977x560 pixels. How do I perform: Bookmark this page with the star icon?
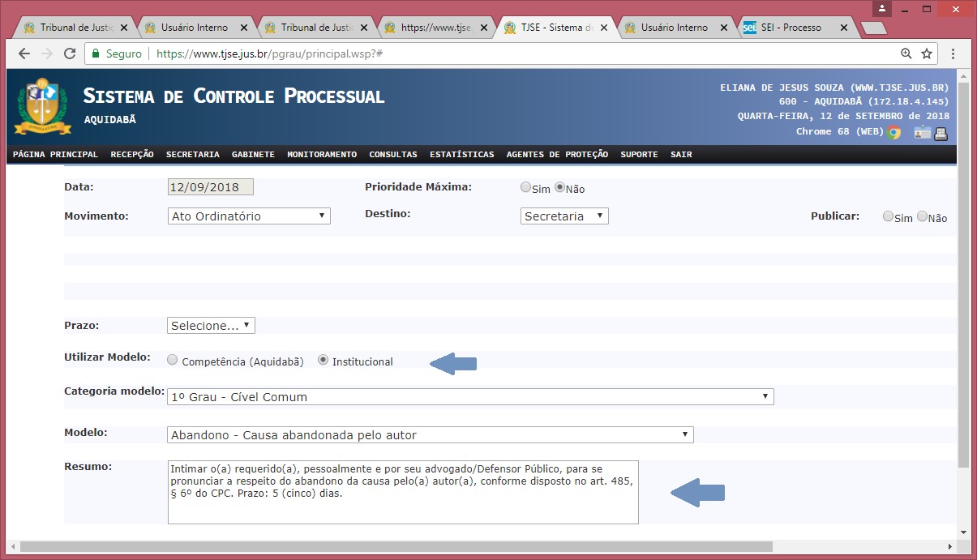coord(928,53)
